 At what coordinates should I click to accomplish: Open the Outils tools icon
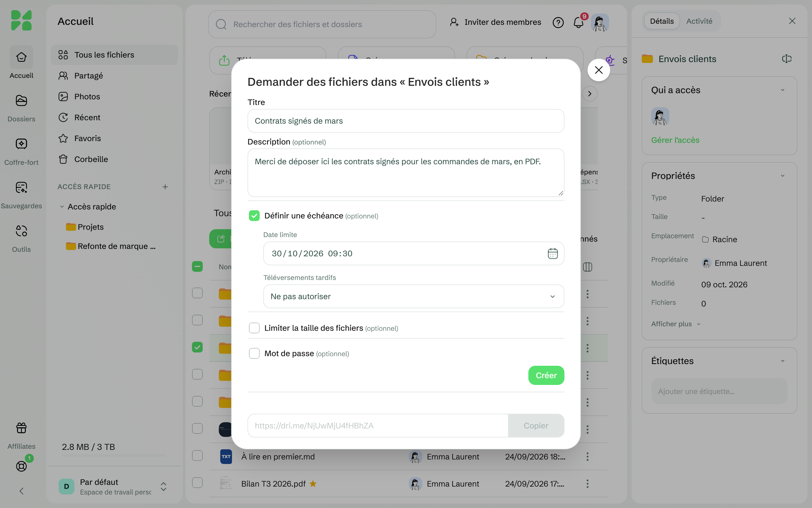[x=21, y=231]
